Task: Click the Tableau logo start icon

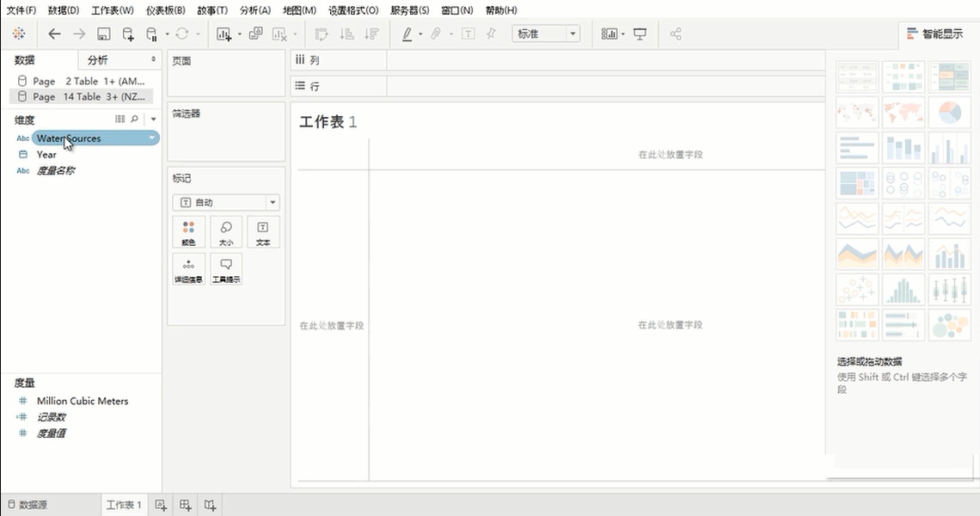Action: 19,34
